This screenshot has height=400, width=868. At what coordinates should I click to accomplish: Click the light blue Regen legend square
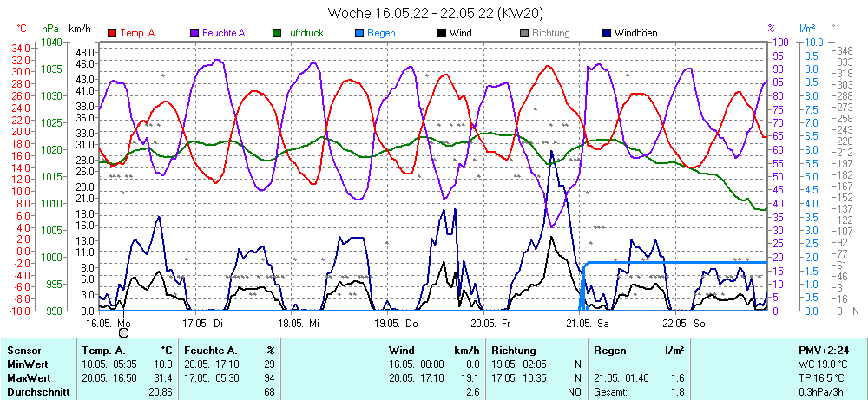click(x=359, y=33)
